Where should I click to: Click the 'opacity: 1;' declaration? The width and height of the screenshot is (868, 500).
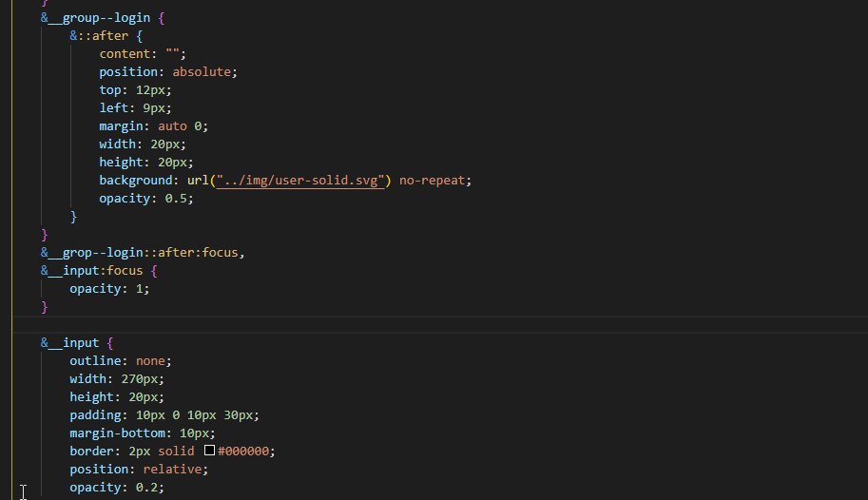(109, 288)
